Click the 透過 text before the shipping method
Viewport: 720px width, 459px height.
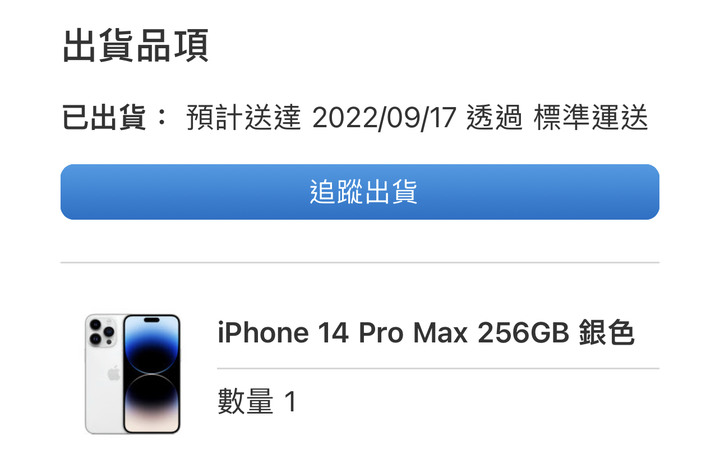495,118
